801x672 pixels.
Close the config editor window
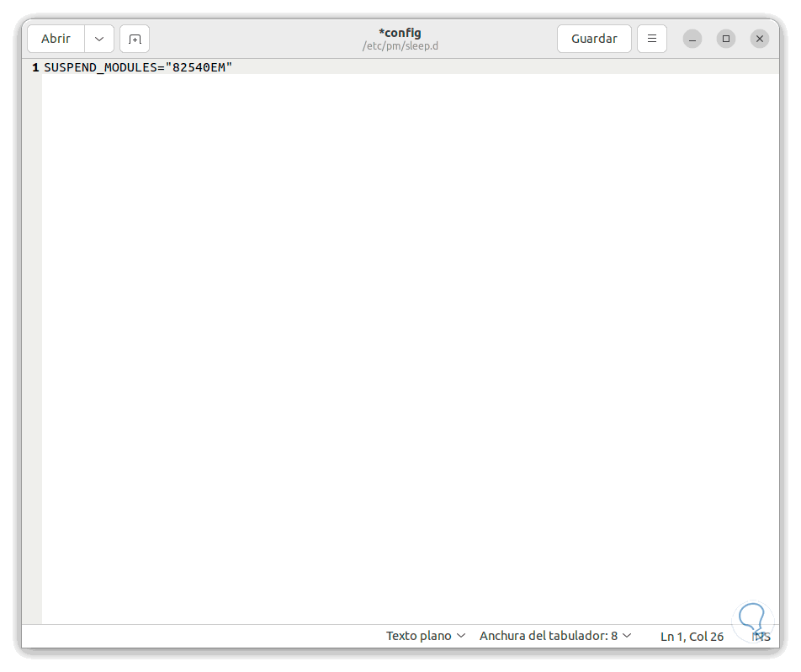(760, 39)
